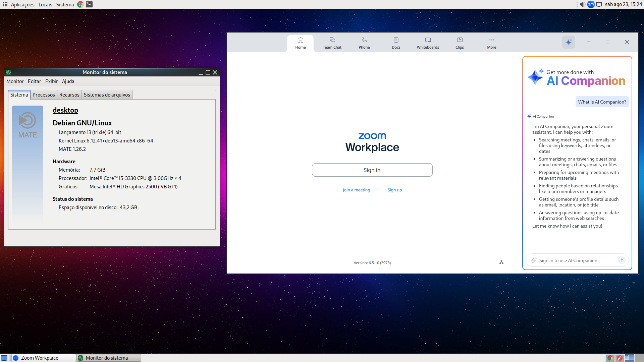Click the Join a meeting link
644x362 pixels.
[x=356, y=190]
